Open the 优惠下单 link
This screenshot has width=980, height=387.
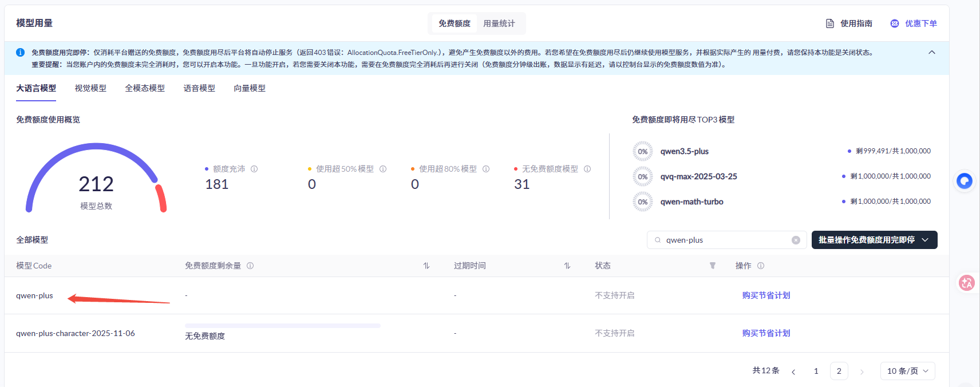(921, 23)
